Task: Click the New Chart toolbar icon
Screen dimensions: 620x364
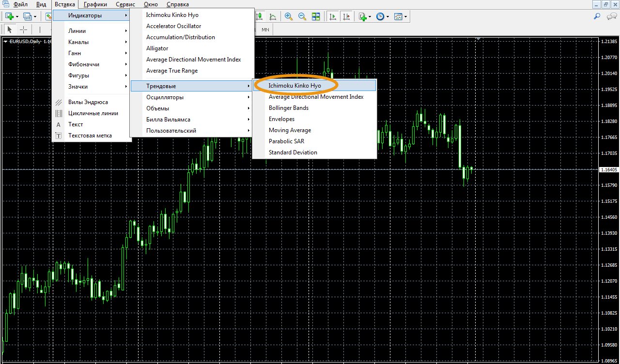Action: [x=9, y=16]
